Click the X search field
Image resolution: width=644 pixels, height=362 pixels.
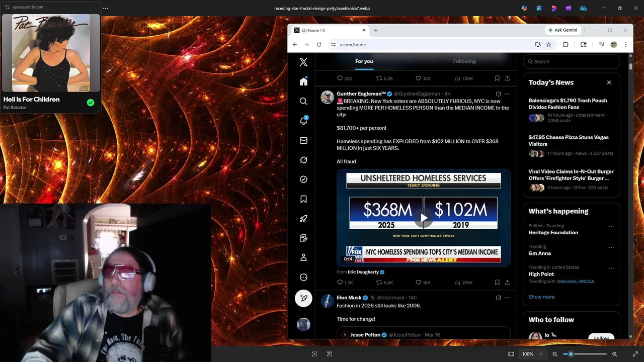[x=572, y=61]
